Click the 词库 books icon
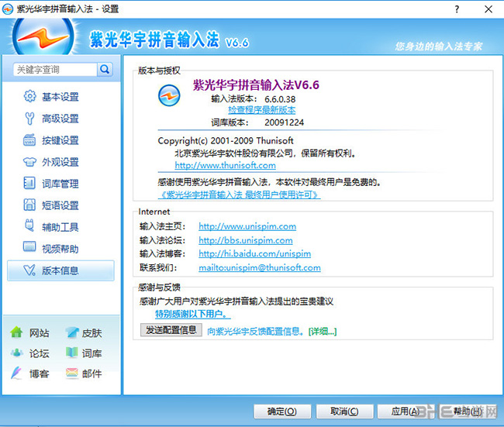This screenshot has height=427, width=504. click(71, 353)
